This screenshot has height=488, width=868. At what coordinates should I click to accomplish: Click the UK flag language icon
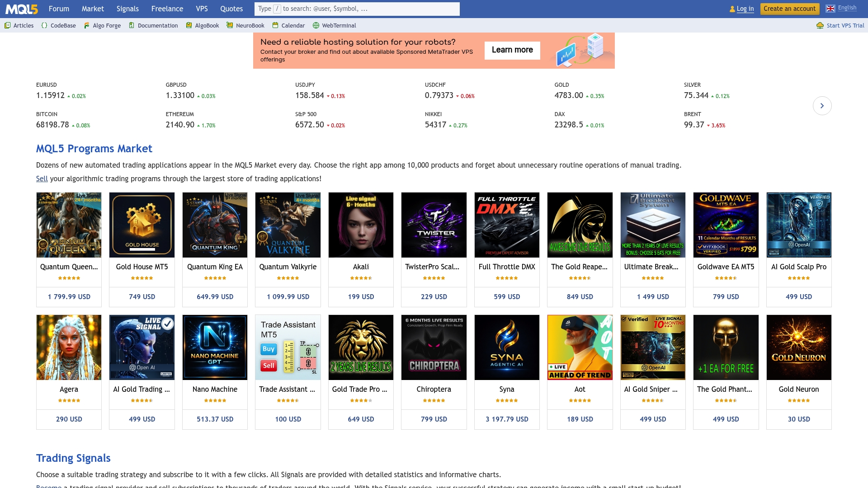830,9
